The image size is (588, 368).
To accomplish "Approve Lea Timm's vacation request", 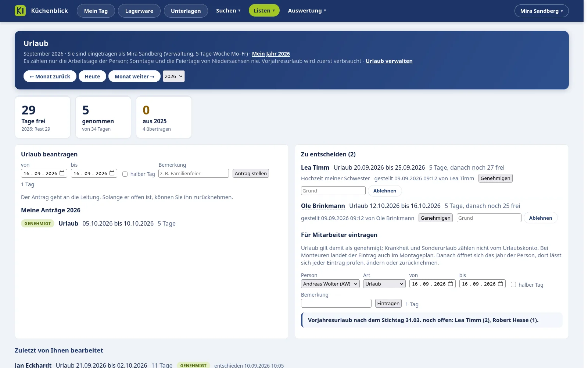I will 495,178.
